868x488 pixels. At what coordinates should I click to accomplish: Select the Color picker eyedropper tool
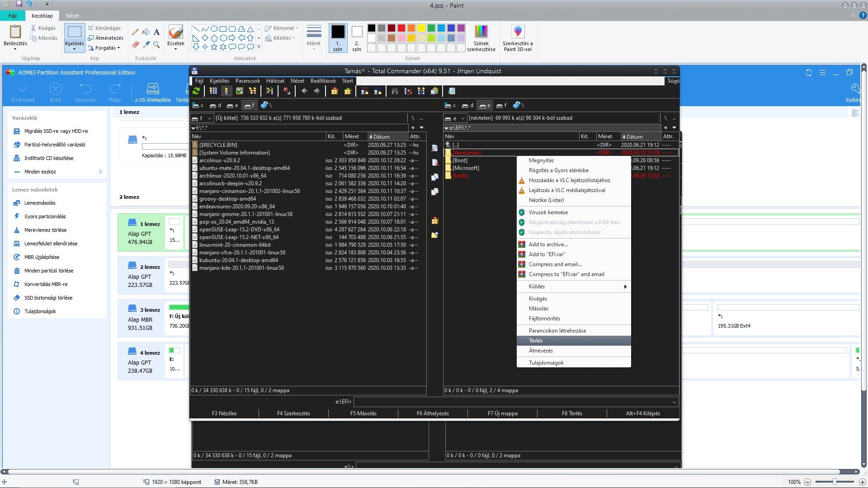(x=146, y=44)
